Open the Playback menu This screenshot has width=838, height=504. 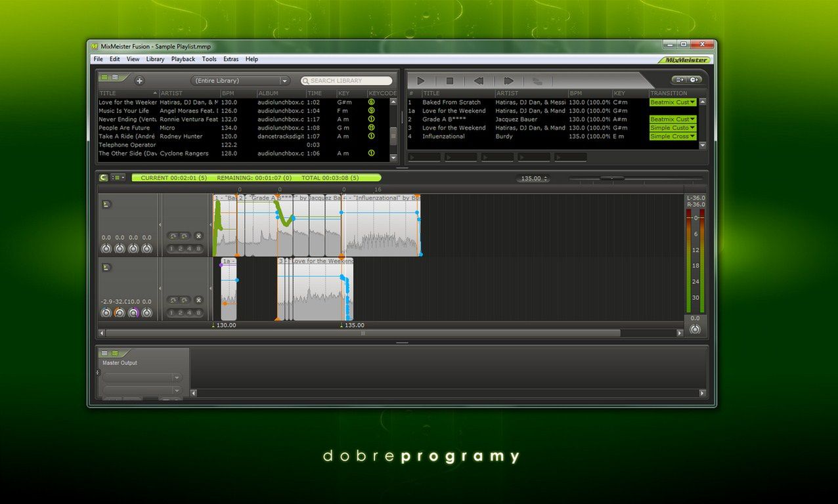[183, 59]
